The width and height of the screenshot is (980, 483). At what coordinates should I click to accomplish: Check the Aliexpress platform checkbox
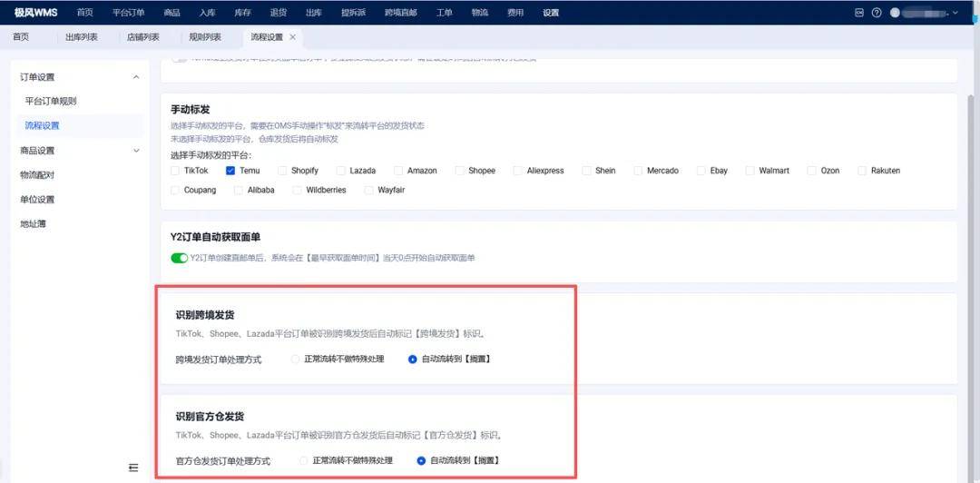tap(518, 170)
